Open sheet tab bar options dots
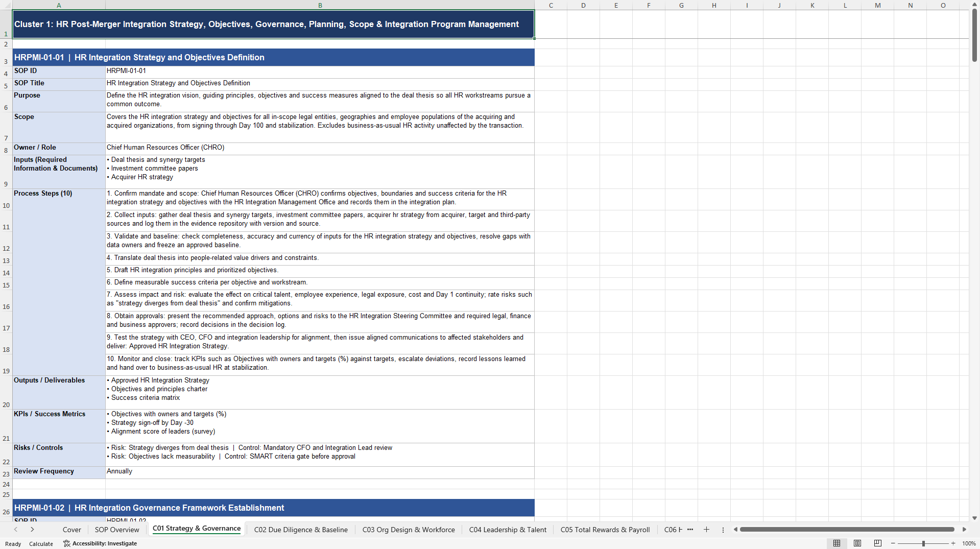The width and height of the screenshot is (980, 549). pos(723,530)
